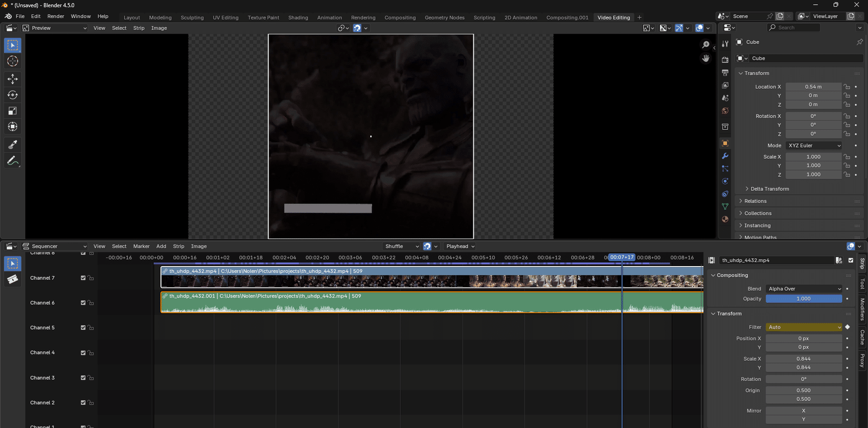Open the Filter Auto dropdown
The height and width of the screenshot is (428, 868).
[x=804, y=327]
